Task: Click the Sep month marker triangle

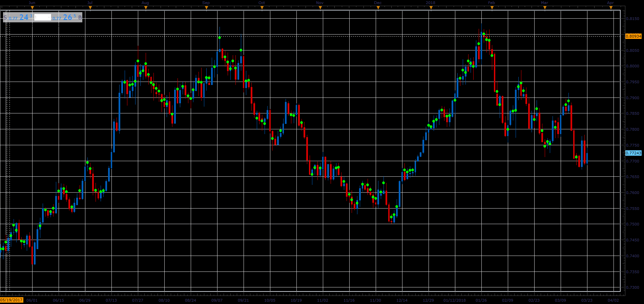Action: pyautogui.click(x=206, y=8)
